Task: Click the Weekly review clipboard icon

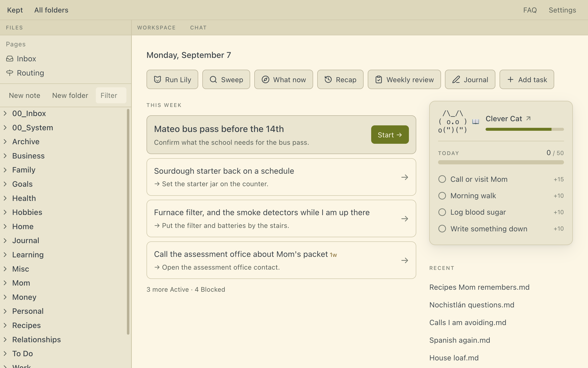Action: [x=379, y=79]
